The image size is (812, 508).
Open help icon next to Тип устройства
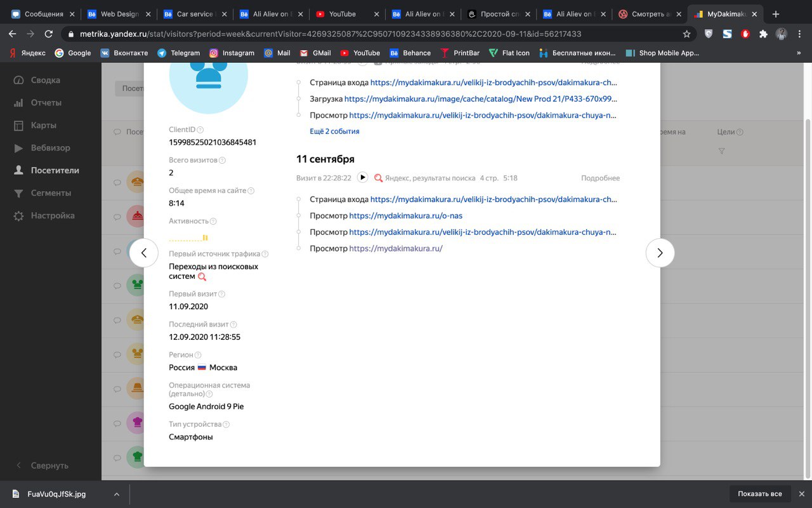226,424
